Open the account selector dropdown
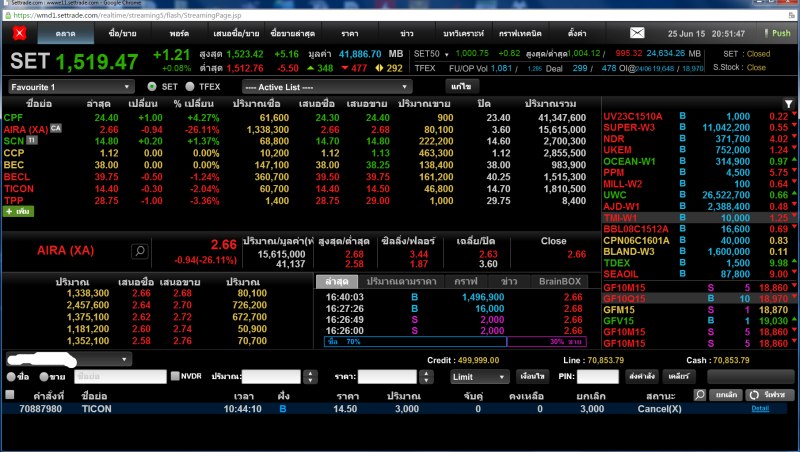 click(x=69, y=359)
